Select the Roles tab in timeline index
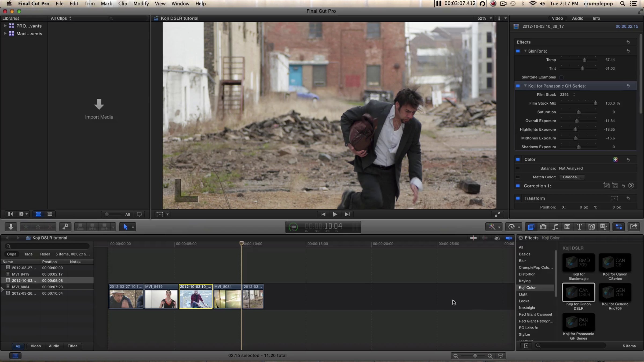Viewport: 644px width, 362px height. (x=45, y=254)
